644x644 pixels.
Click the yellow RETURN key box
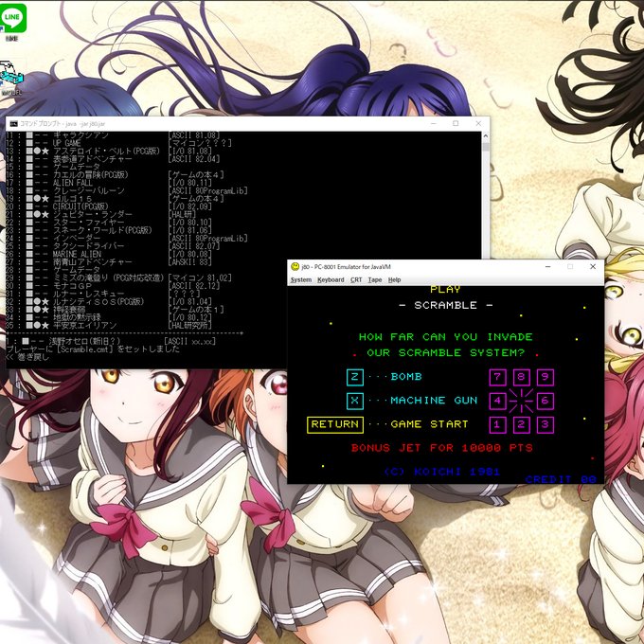335,424
